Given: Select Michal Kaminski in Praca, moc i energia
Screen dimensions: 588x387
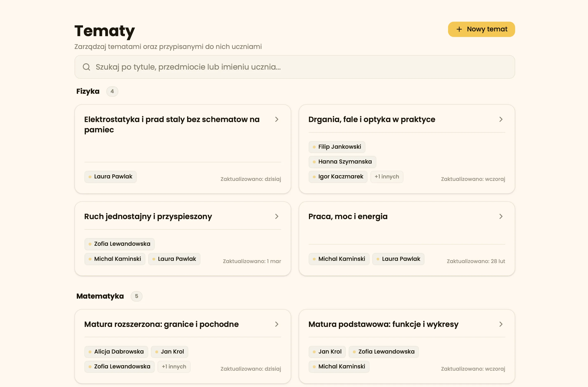Looking at the screenshot, I should [339, 259].
